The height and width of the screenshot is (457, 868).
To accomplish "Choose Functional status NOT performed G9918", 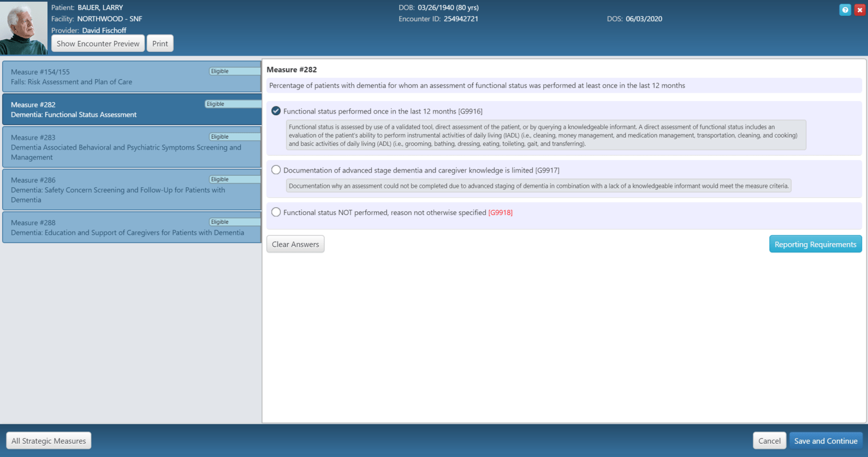I will [276, 212].
